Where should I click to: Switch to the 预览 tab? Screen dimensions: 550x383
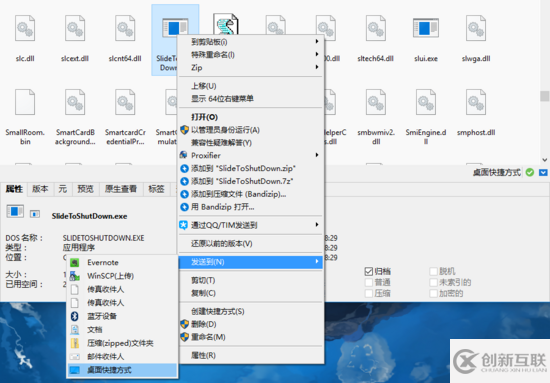pos(86,189)
